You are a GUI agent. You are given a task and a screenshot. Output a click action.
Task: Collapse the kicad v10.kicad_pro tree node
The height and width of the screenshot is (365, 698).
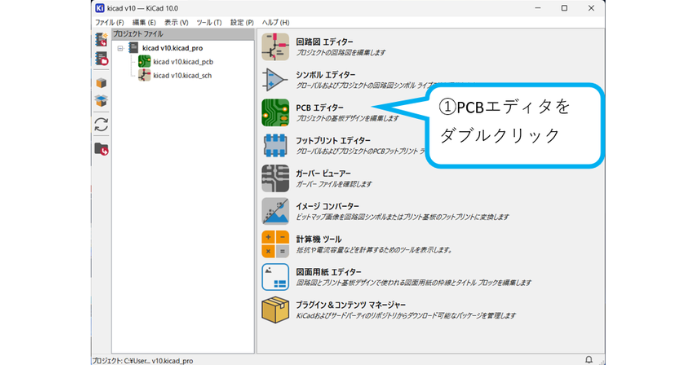click(x=120, y=48)
